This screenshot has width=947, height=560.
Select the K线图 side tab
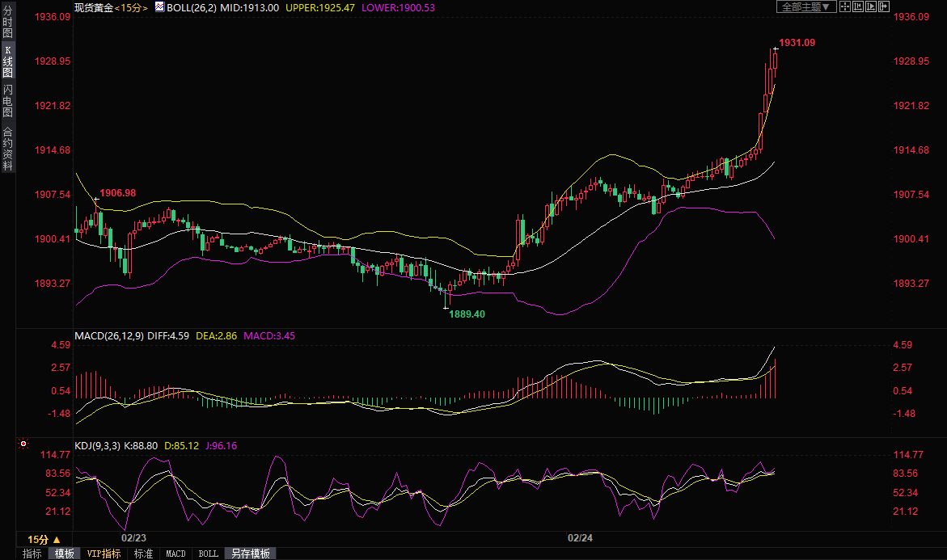7,61
